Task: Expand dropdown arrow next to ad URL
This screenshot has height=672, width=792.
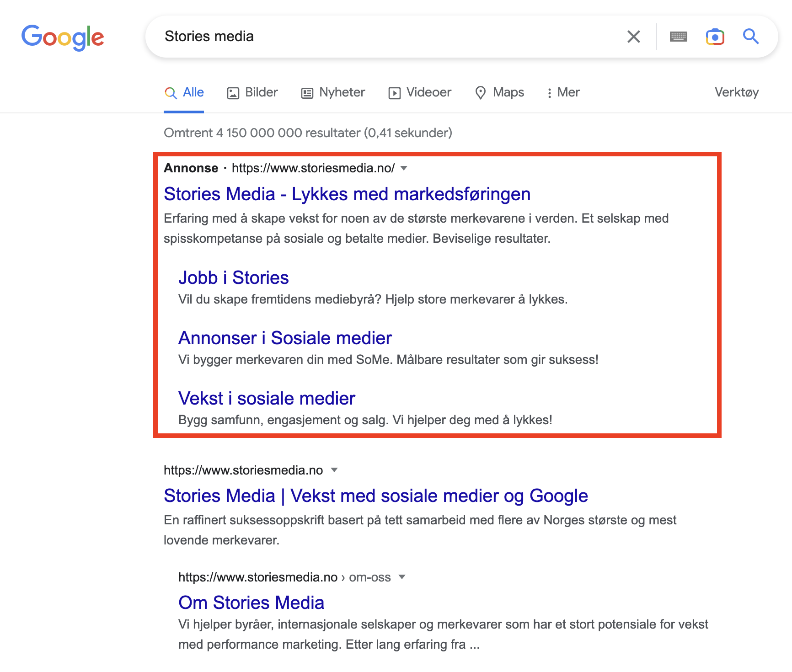Action: (x=404, y=168)
